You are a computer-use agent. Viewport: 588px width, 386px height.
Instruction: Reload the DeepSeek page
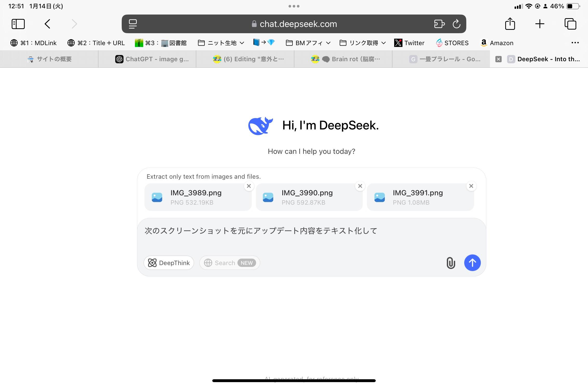tap(456, 24)
